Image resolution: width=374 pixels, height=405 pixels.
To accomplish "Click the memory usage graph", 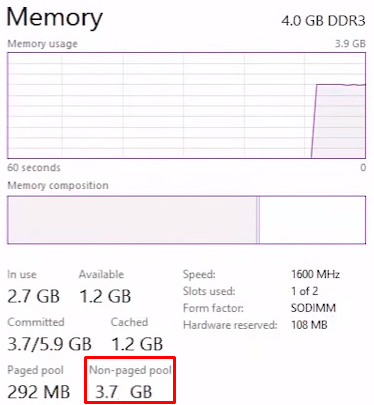I will click(186, 105).
